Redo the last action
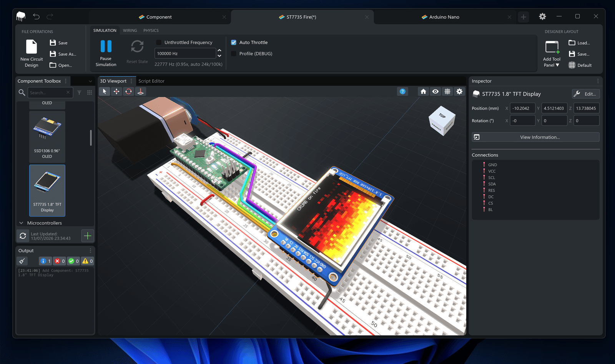The width and height of the screenshot is (615, 364). pos(50,17)
